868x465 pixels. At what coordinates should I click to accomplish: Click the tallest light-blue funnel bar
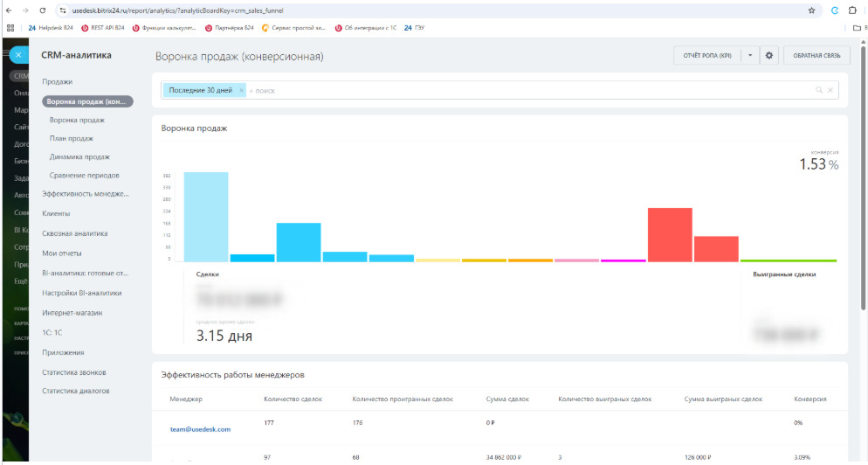click(206, 217)
